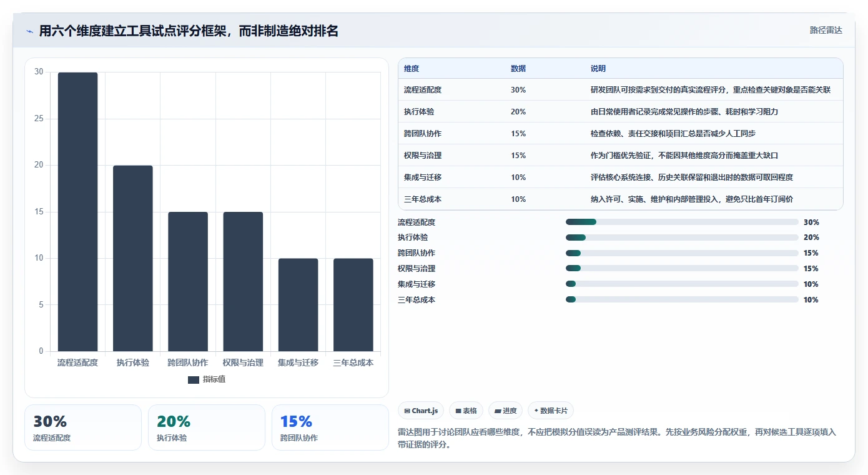The image size is (868, 475).
Task: Click the footnote paragraph starting 雷达图用于讨论
Action: click(x=617, y=439)
